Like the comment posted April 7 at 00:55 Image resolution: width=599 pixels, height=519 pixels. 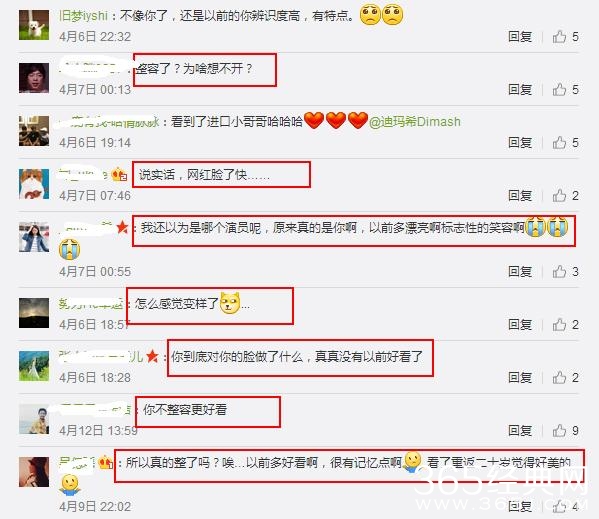click(x=560, y=272)
